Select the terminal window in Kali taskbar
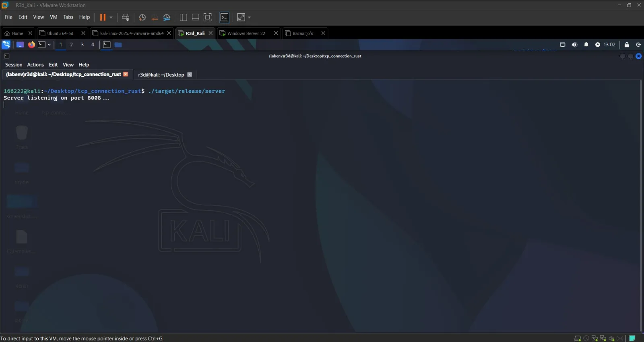This screenshot has width=644, height=342. pyautogui.click(x=107, y=45)
